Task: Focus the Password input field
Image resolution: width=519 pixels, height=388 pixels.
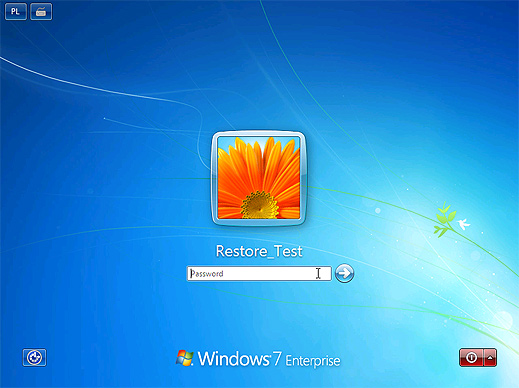Action: click(259, 274)
